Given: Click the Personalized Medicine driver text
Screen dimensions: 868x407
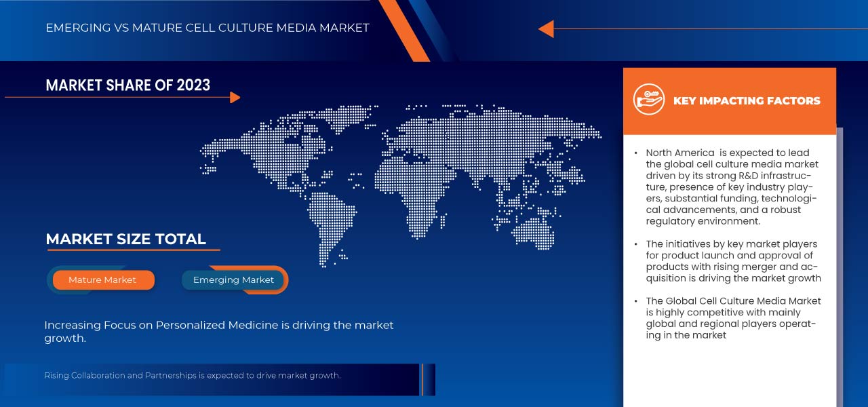Looking at the screenshot, I should [x=218, y=332].
